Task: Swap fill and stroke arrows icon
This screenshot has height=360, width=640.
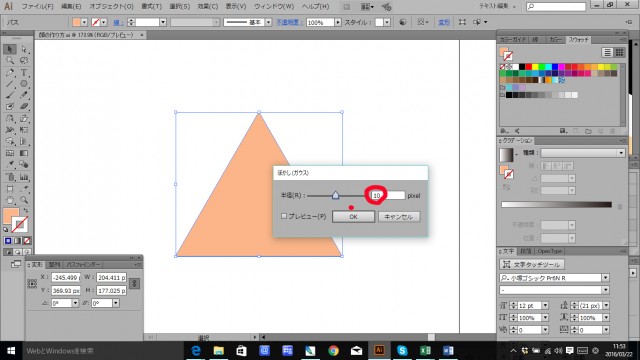Action: click(x=26, y=211)
